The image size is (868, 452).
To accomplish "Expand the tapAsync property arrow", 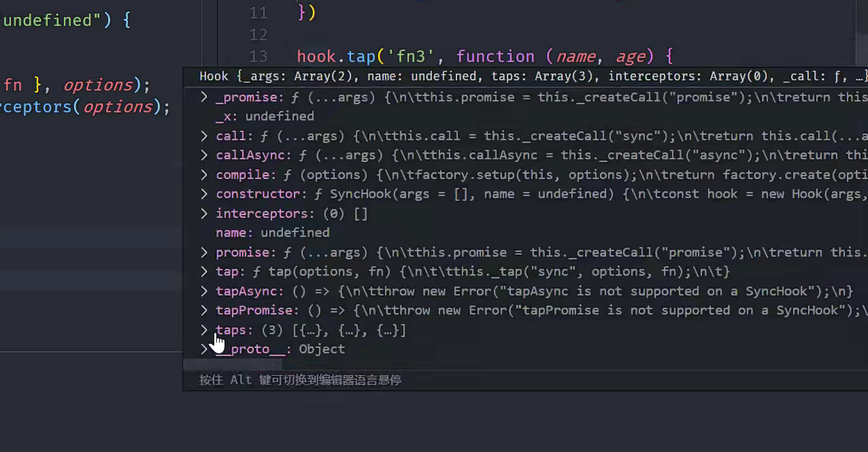I will click(204, 291).
